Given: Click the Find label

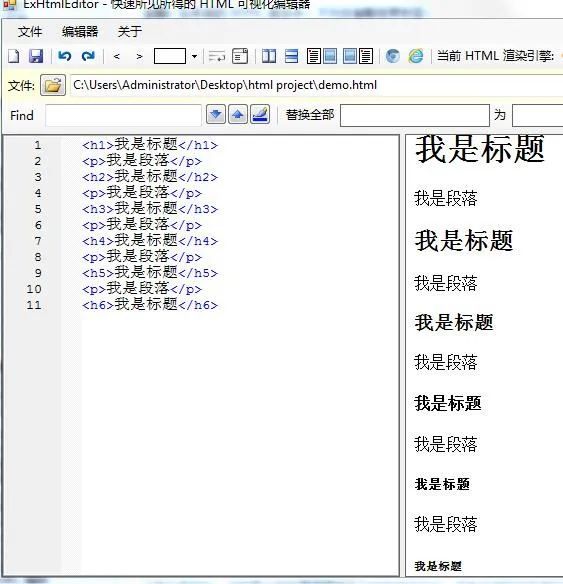Looking at the screenshot, I should pos(22,115).
